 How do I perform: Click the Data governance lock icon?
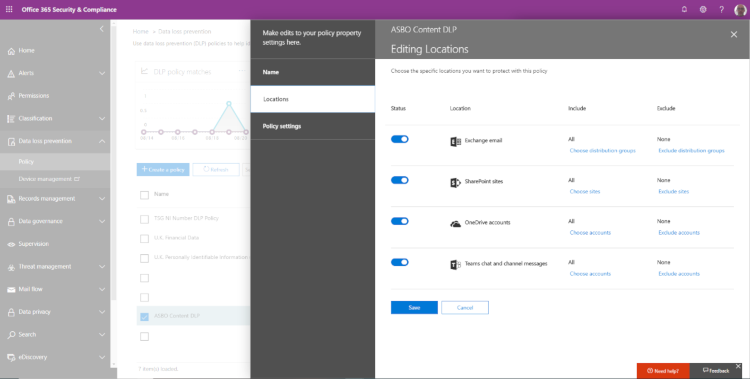(11, 222)
